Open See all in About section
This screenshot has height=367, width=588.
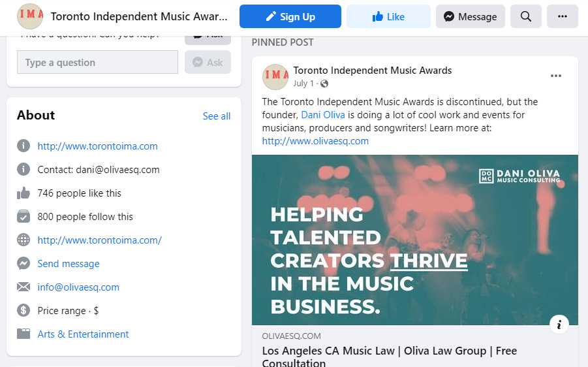217,116
